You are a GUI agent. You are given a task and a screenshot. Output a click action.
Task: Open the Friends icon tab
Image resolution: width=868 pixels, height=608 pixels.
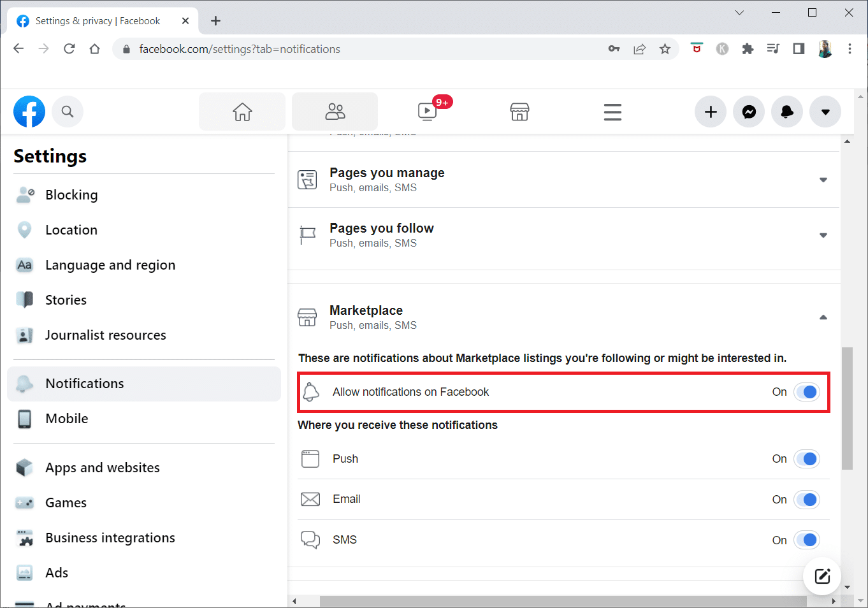tap(335, 112)
